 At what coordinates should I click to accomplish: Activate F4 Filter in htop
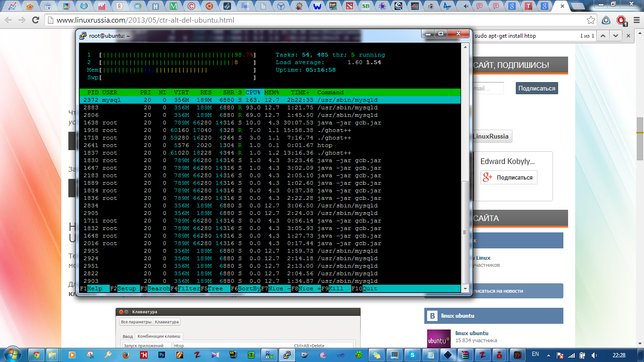(185, 288)
